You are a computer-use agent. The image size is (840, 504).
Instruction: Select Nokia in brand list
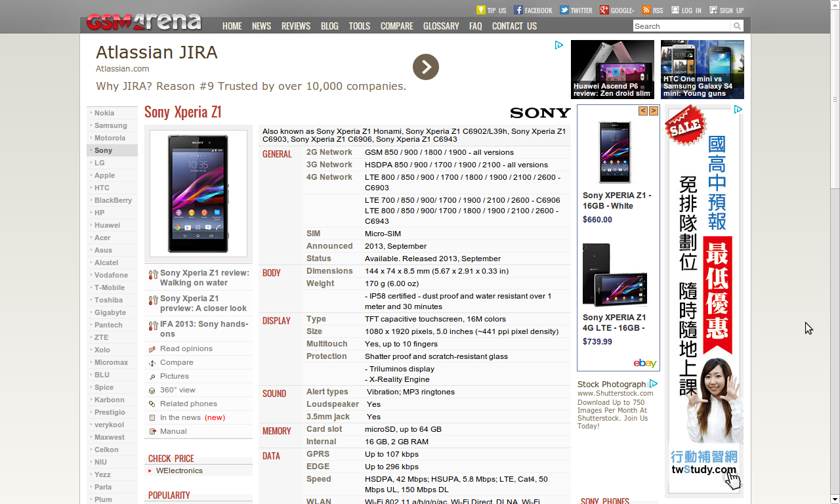pyautogui.click(x=104, y=113)
